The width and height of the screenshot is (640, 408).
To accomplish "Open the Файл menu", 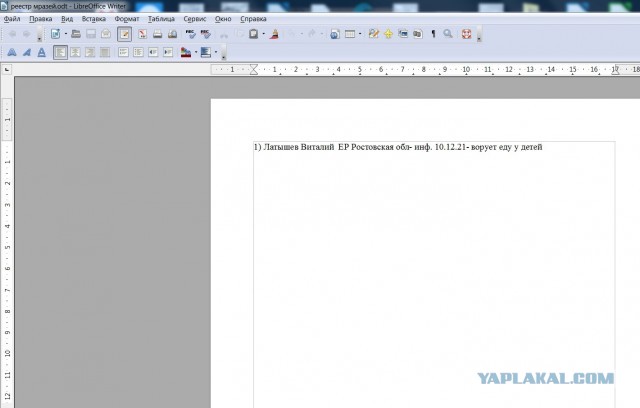I will 12,19.
